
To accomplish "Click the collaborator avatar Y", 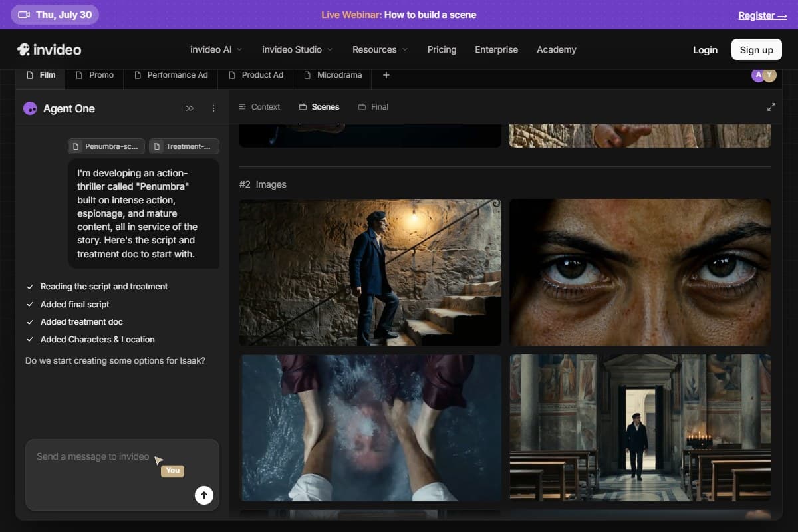I will coord(770,75).
